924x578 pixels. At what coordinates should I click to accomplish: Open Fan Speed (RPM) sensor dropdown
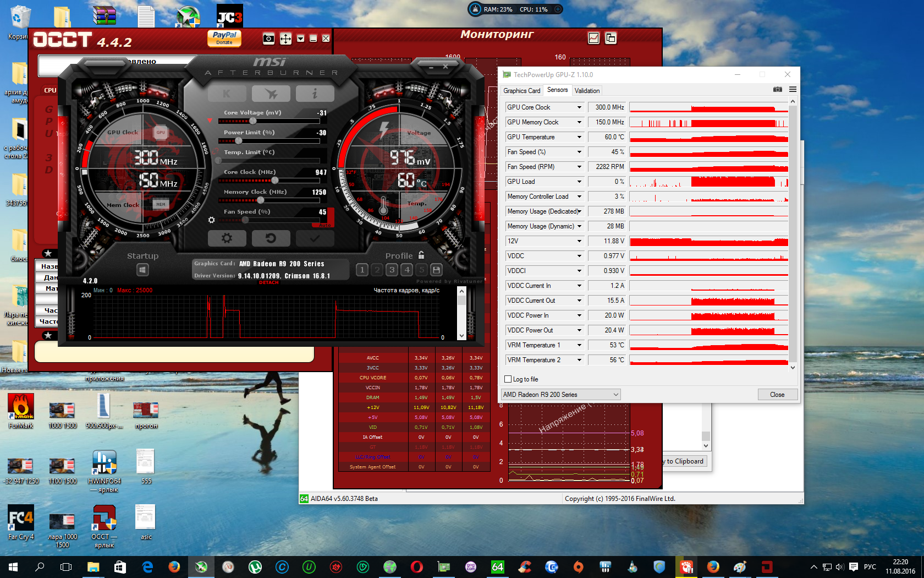579,167
